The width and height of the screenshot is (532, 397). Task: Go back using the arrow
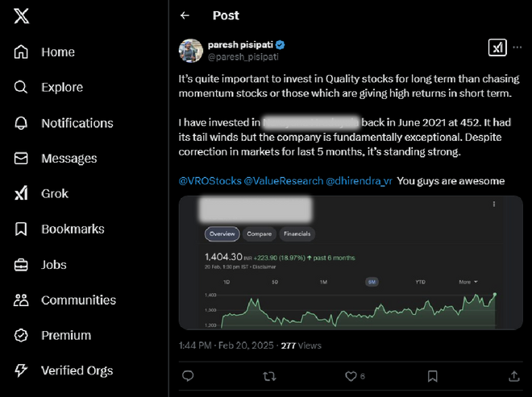pos(185,15)
